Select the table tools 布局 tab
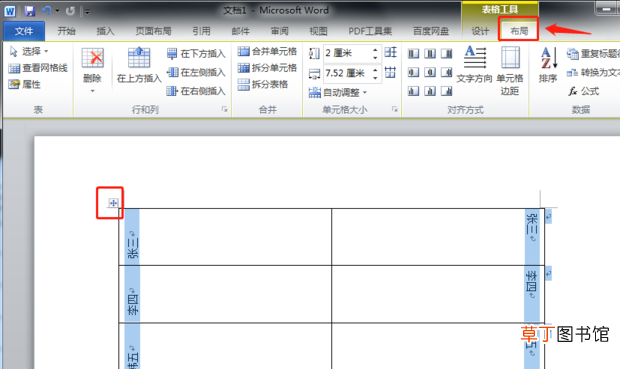 point(519,31)
